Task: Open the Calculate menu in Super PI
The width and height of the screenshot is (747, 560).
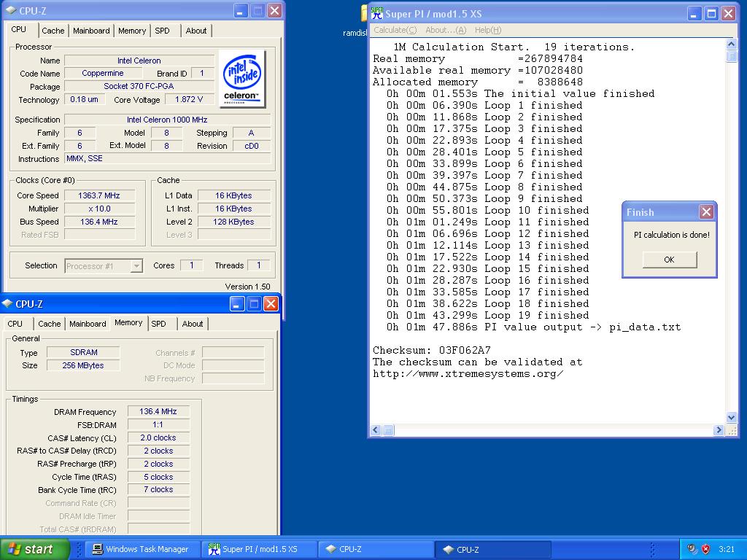Action: point(395,30)
